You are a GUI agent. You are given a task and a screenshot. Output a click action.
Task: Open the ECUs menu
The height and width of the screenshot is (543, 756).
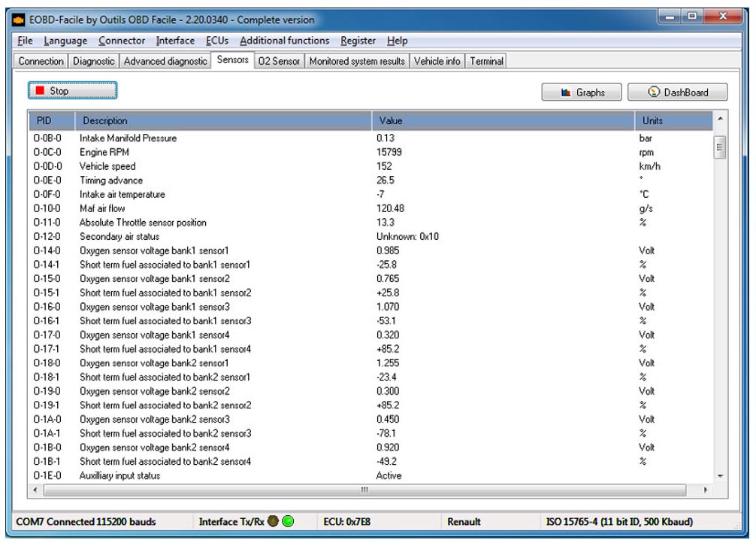(217, 41)
